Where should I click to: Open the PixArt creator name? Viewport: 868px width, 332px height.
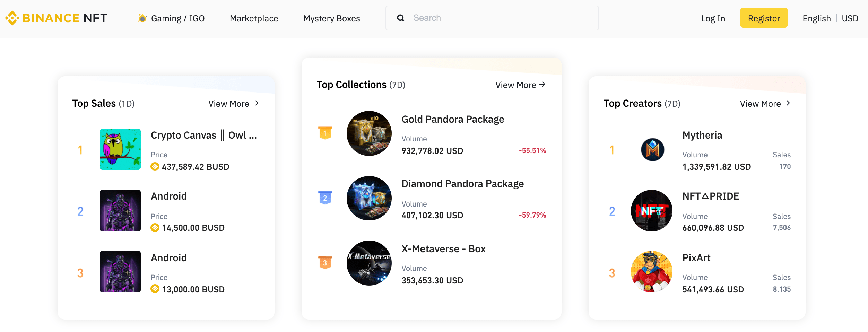tap(696, 258)
